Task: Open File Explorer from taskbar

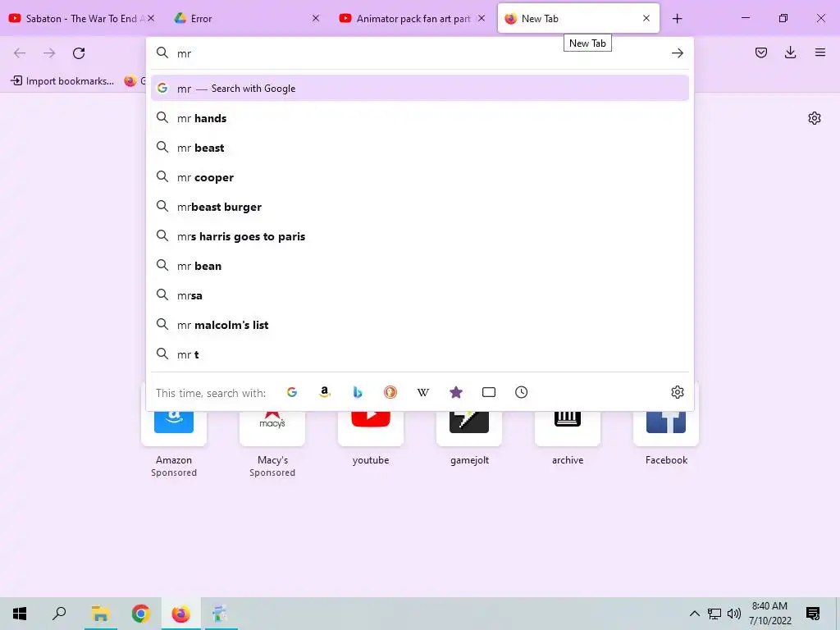Action: [100, 614]
